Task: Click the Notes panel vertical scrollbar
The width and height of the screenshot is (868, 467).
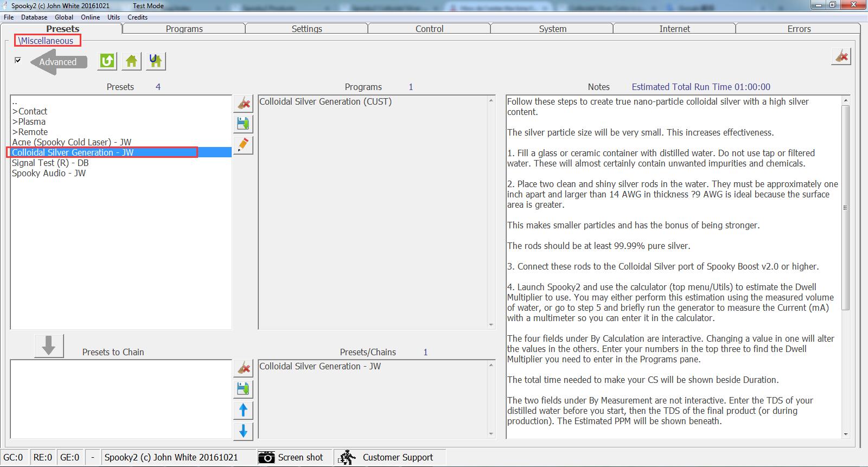Action: tap(845, 208)
